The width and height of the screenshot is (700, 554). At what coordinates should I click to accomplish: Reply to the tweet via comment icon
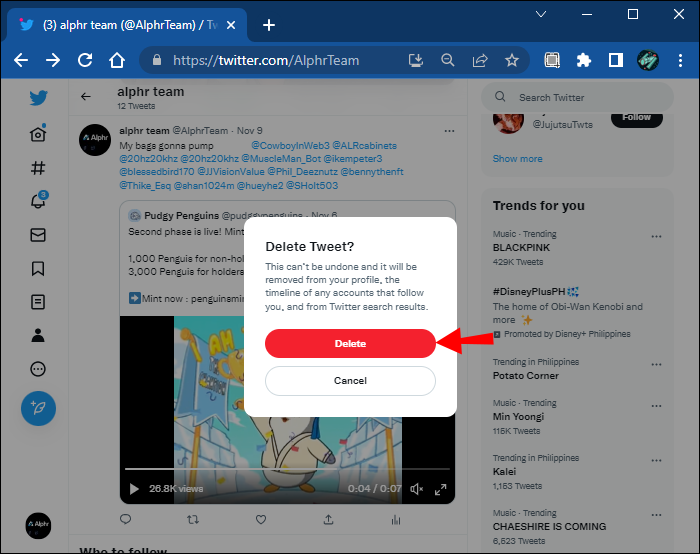click(125, 519)
